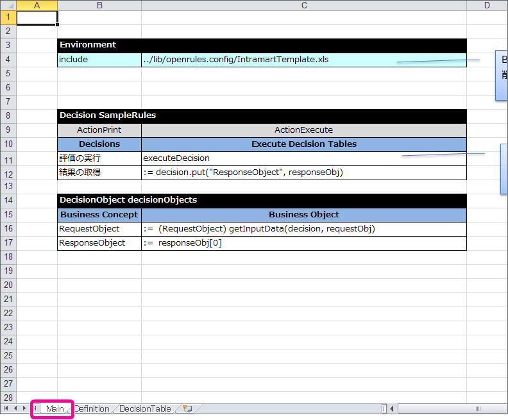Select the IntramartTemplate.xls path cell
Image resolution: width=508 pixels, height=420 pixels.
[304, 60]
